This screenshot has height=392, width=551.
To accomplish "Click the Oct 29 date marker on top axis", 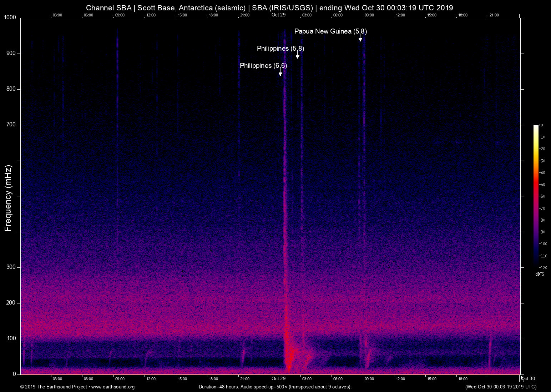I will (279, 15).
